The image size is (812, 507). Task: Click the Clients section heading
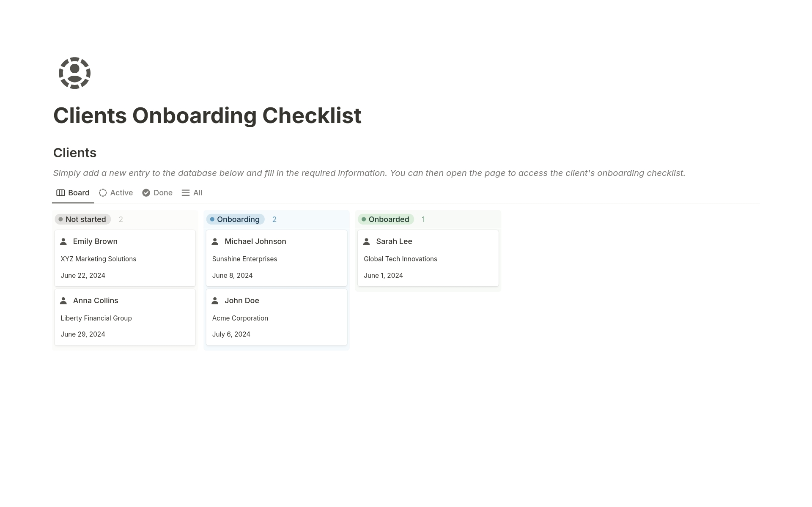click(75, 153)
